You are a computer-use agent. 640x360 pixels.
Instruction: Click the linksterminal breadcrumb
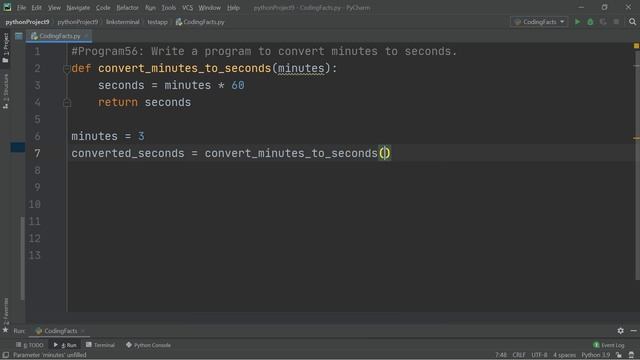[122, 22]
